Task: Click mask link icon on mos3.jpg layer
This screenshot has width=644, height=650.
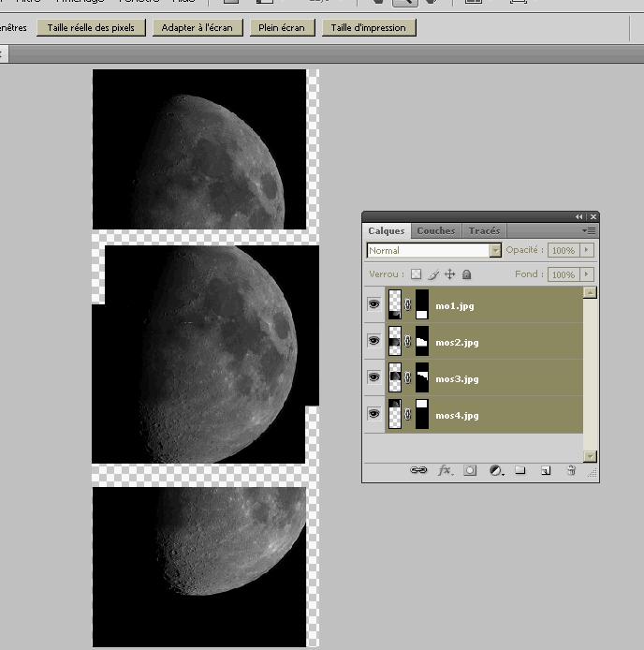Action: click(x=408, y=377)
